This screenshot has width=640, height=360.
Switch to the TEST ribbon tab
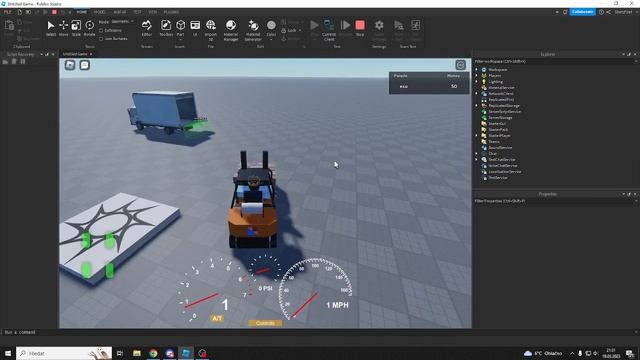(x=138, y=12)
